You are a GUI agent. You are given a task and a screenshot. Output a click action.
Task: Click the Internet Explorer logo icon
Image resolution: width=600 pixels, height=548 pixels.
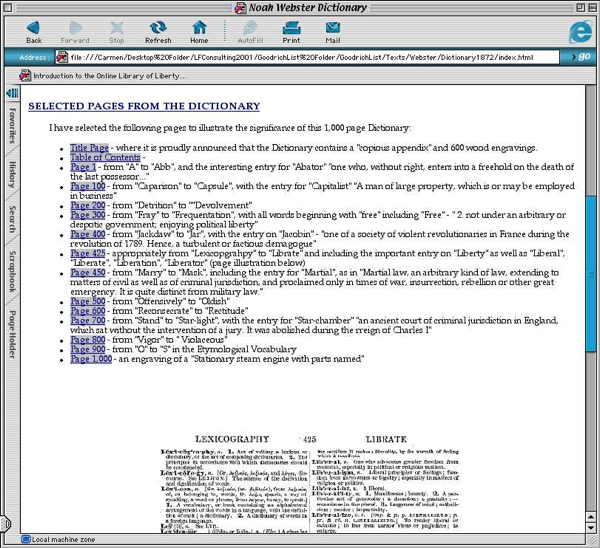pos(580,32)
